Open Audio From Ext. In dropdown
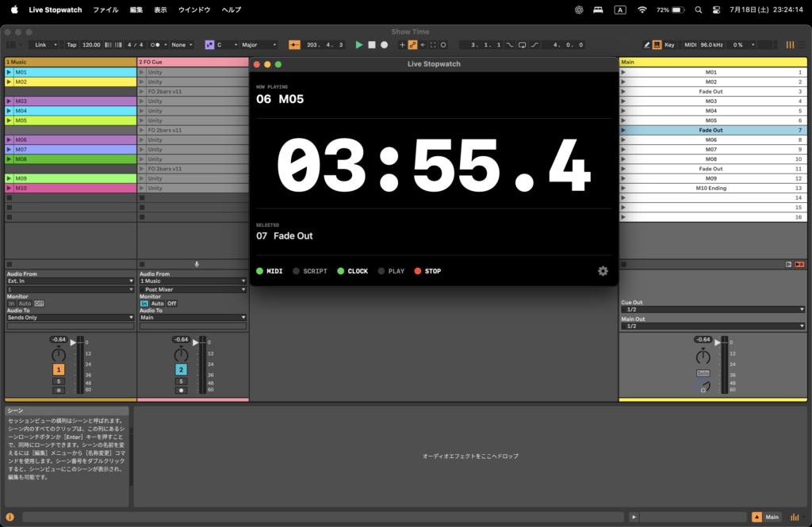This screenshot has width=812, height=527. (x=71, y=281)
